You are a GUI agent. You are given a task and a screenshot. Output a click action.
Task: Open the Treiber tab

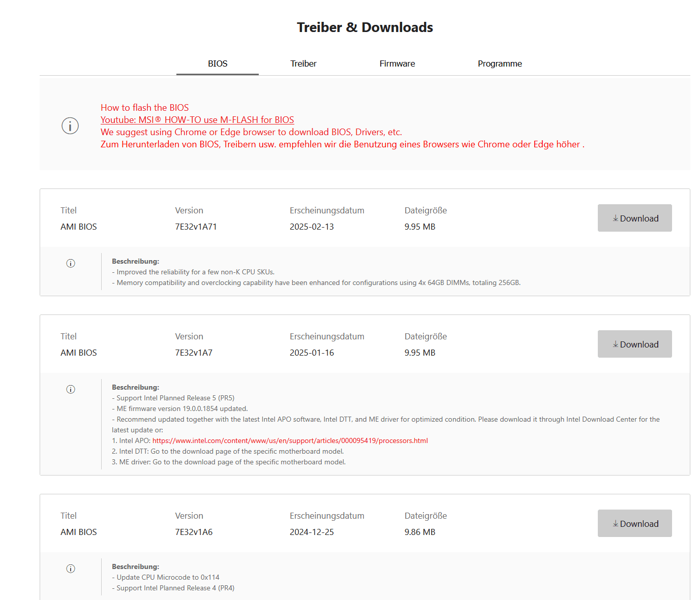(x=303, y=64)
